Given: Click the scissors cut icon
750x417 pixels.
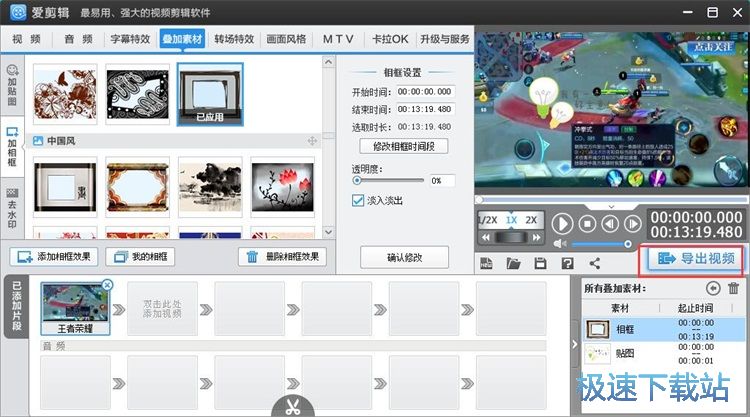Looking at the screenshot, I should pyautogui.click(x=293, y=406).
